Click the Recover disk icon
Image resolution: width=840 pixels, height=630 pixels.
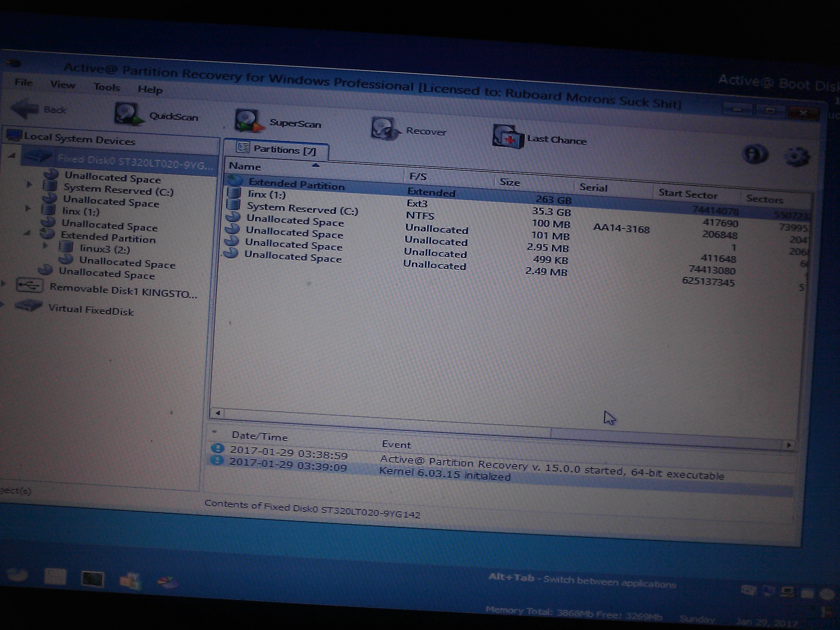coord(384,129)
